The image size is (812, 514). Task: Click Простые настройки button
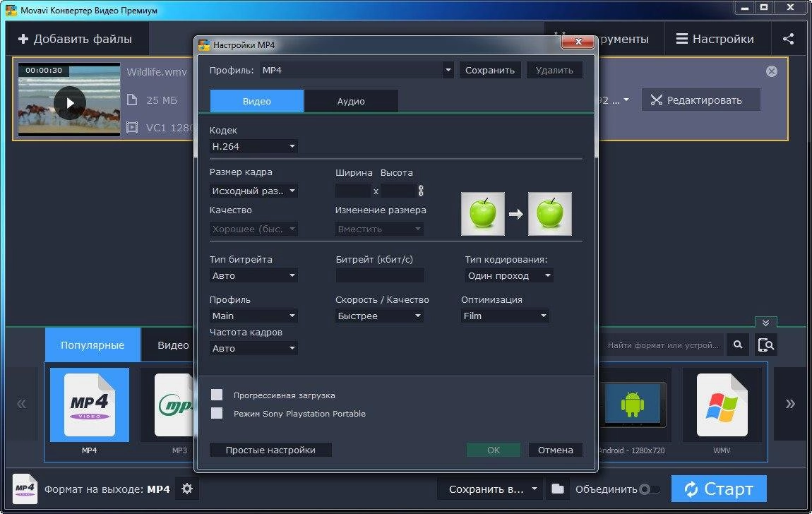click(x=270, y=450)
